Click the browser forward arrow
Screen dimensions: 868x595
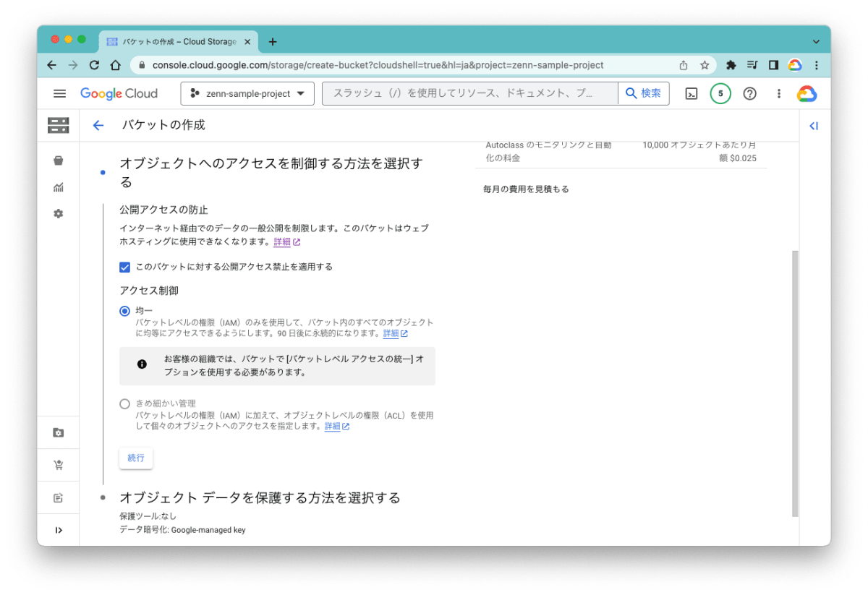point(73,65)
